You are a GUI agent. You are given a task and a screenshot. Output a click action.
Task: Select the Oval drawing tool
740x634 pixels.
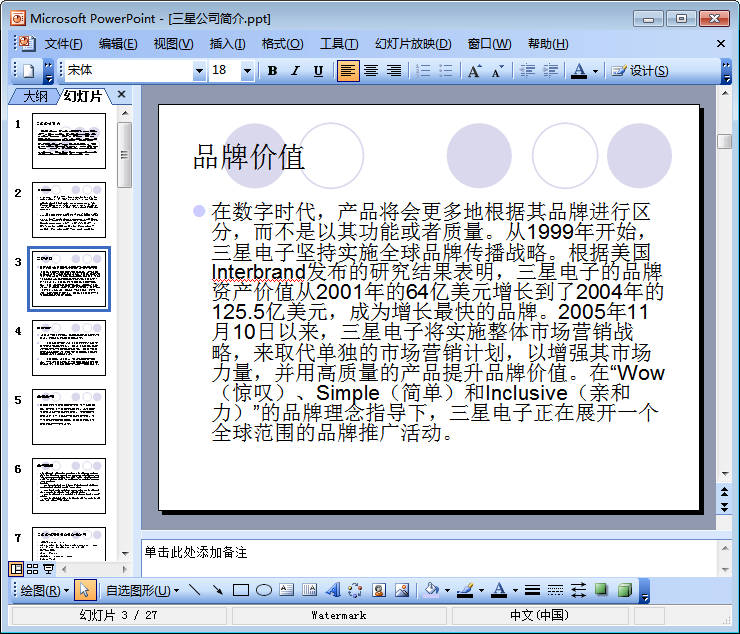(x=264, y=590)
